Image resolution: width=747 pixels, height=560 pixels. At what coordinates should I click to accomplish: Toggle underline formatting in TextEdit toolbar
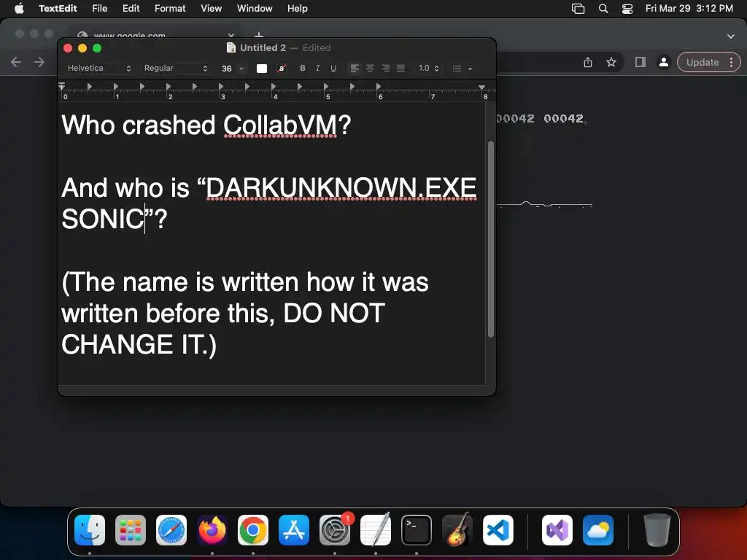pyautogui.click(x=333, y=68)
